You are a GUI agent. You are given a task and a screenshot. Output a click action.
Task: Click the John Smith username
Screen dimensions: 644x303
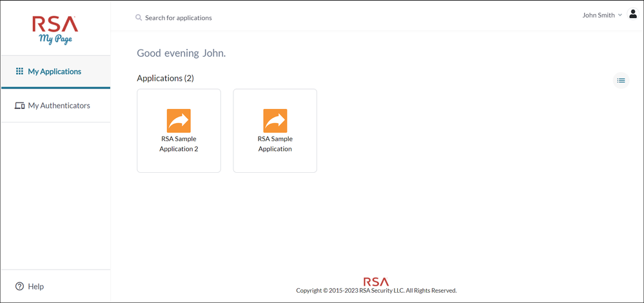tap(598, 15)
